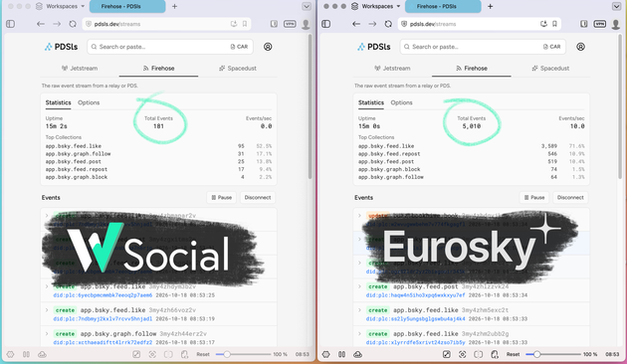The image size is (627, 364).
Task: Open tab list dropdown in right window
Action: [616, 6]
